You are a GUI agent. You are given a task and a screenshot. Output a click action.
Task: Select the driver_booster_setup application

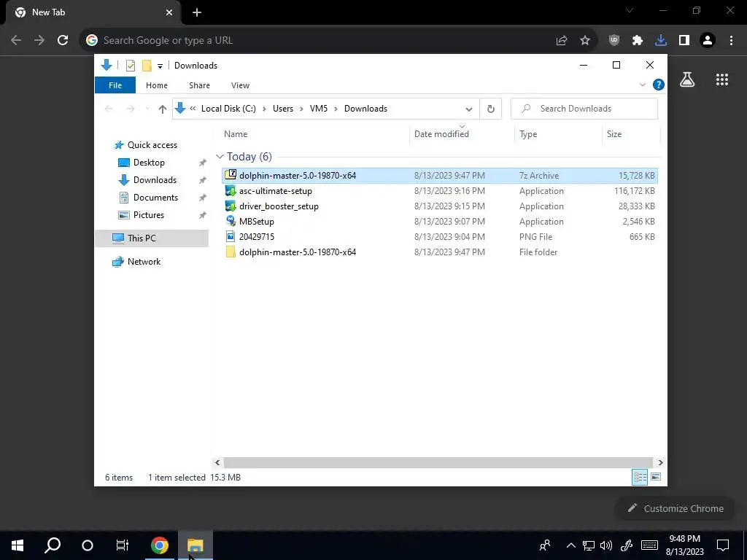(440, 206)
